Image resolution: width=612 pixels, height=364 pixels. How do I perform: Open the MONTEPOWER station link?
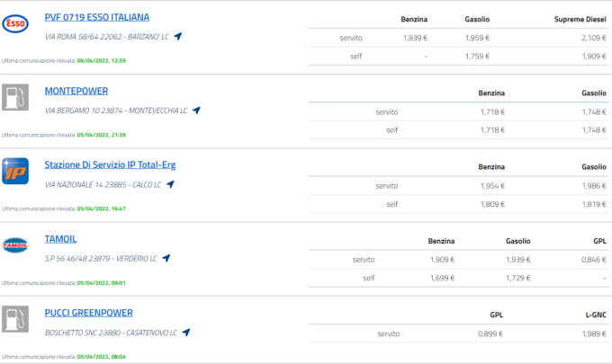coord(76,91)
